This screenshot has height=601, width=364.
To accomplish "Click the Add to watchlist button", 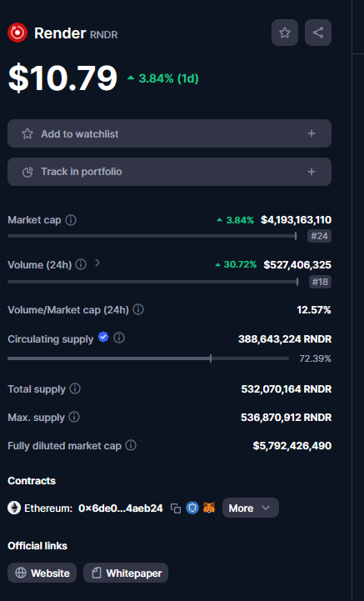I will (x=169, y=133).
